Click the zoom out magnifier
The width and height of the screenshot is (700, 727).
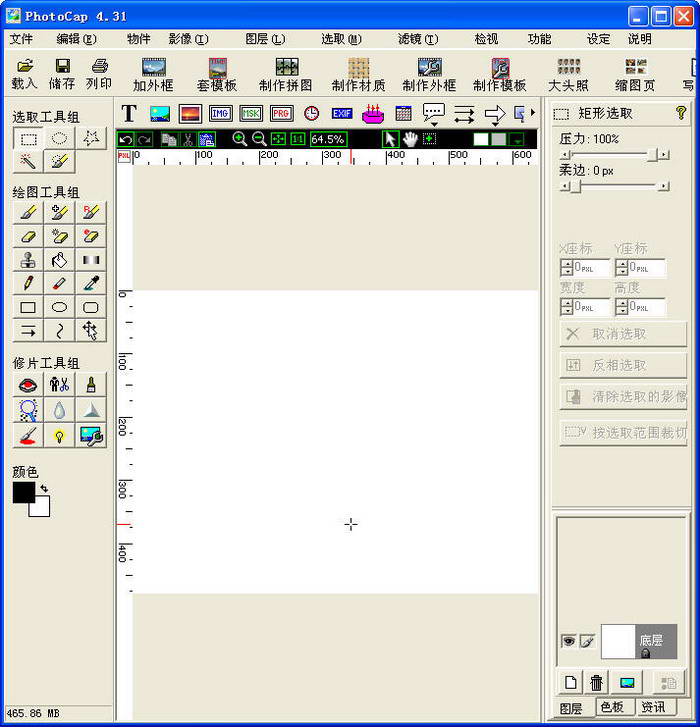point(259,139)
